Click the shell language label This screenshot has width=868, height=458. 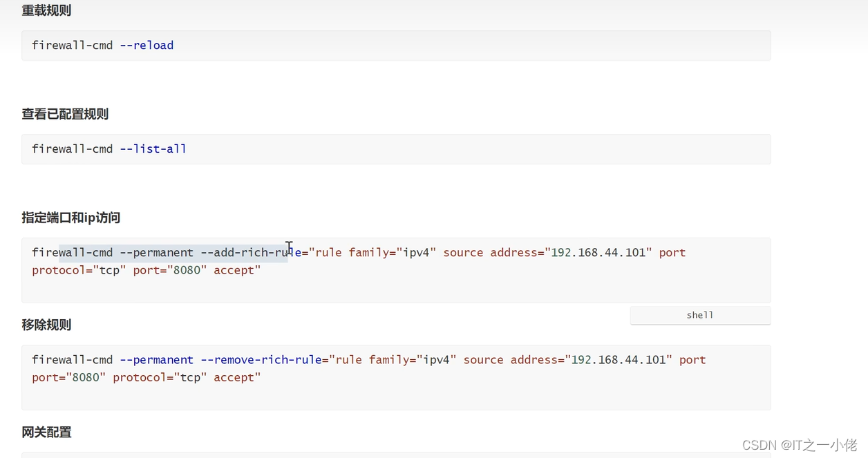699,315
